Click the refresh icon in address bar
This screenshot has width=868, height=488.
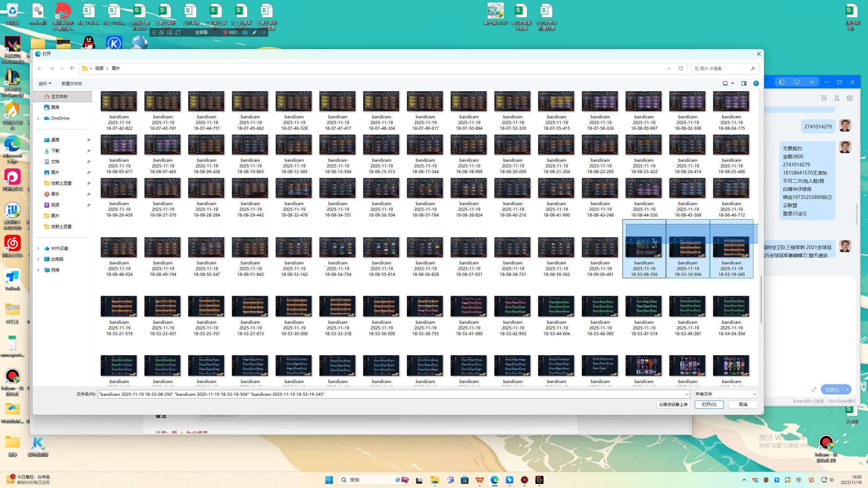pyautogui.click(x=680, y=68)
